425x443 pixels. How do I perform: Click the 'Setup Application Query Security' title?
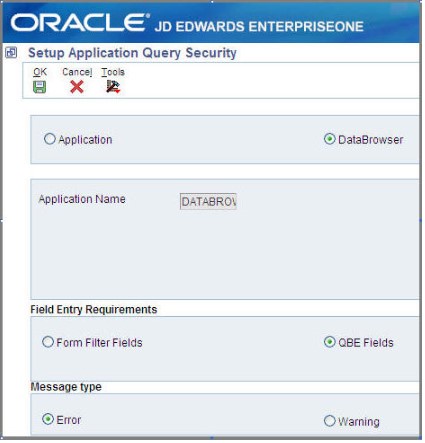[132, 53]
